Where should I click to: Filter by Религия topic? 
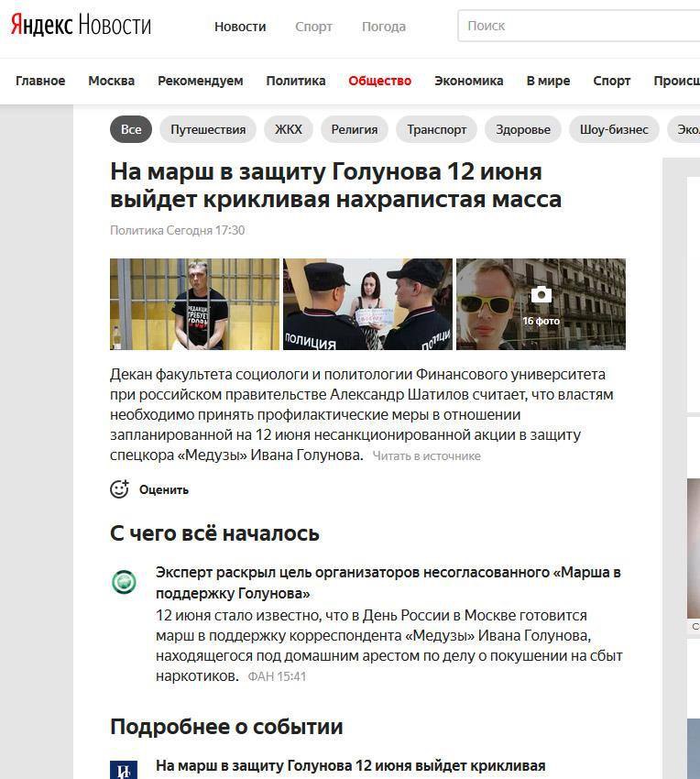pos(355,129)
